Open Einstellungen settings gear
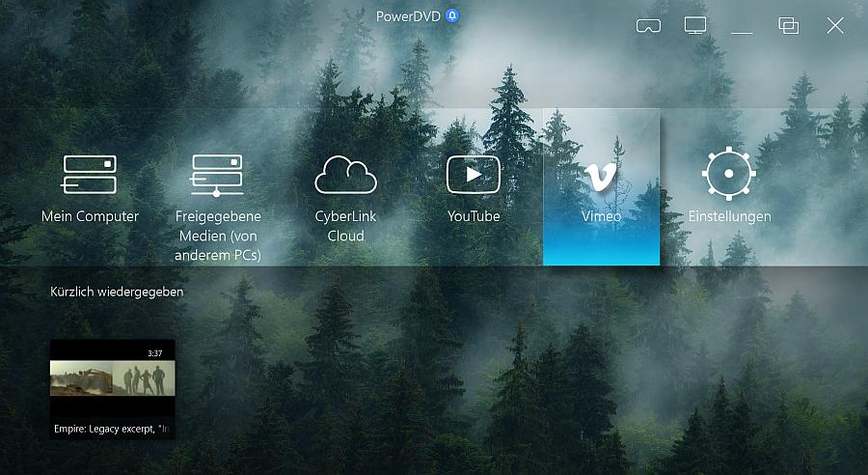868x475 pixels. tap(729, 174)
